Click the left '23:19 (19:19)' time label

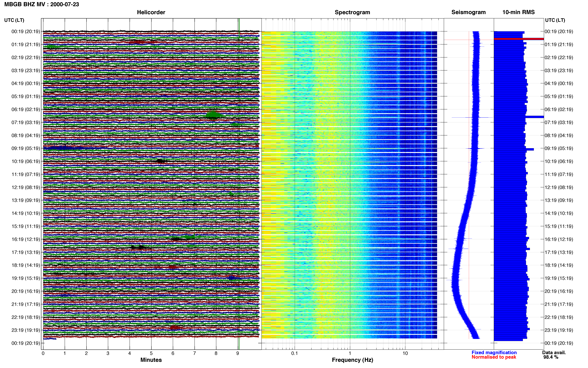point(26,330)
